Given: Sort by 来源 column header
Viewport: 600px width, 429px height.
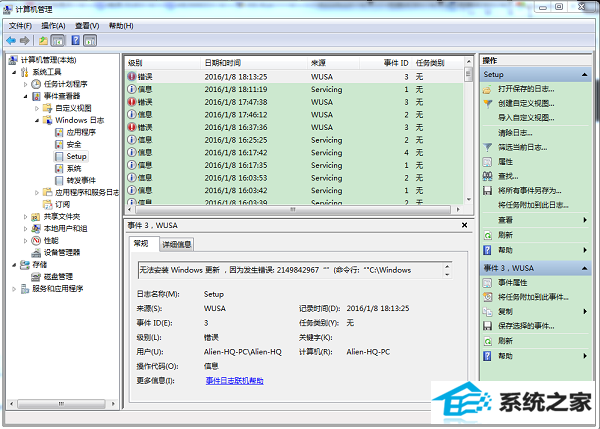Looking at the screenshot, I should [x=333, y=63].
